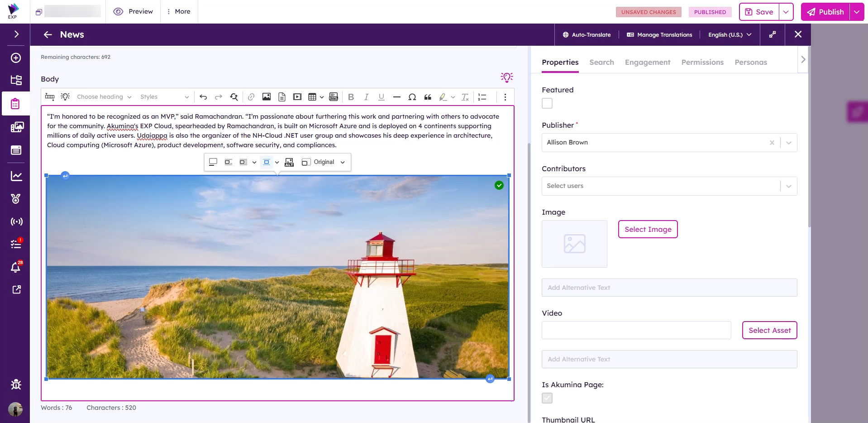The height and width of the screenshot is (423, 868).
Task: Open the Permissions tab
Action: (x=702, y=62)
